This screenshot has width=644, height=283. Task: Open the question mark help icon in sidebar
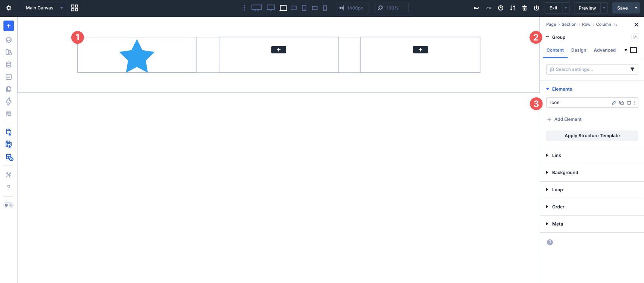pyautogui.click(x=9, y=187)
